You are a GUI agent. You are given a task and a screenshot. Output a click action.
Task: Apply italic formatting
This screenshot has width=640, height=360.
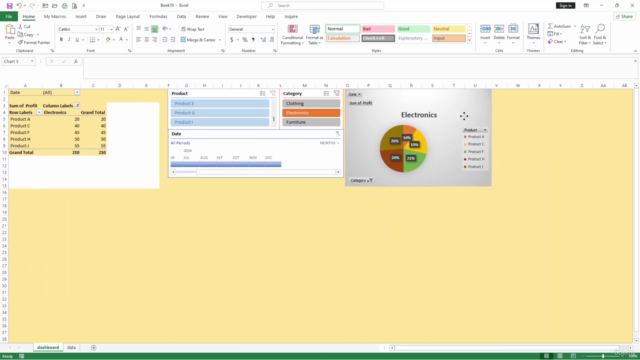coord(69,40)
